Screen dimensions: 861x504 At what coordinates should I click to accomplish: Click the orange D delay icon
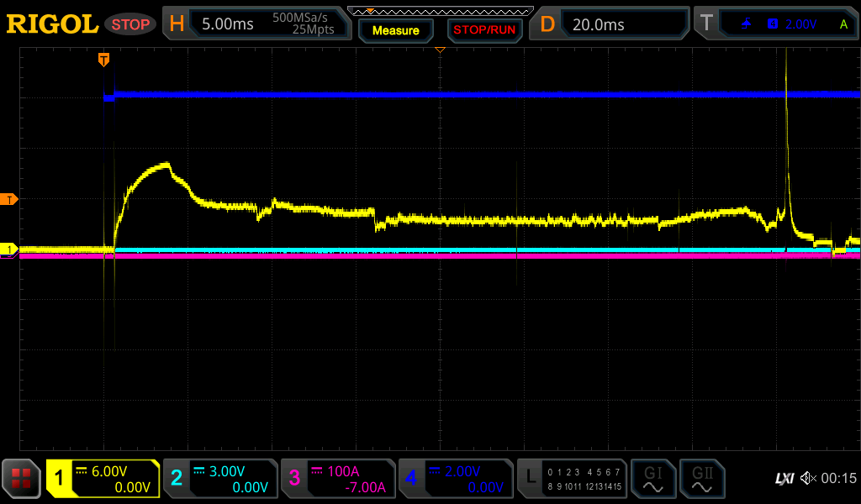pyautogui.click(x=547, y=24)
